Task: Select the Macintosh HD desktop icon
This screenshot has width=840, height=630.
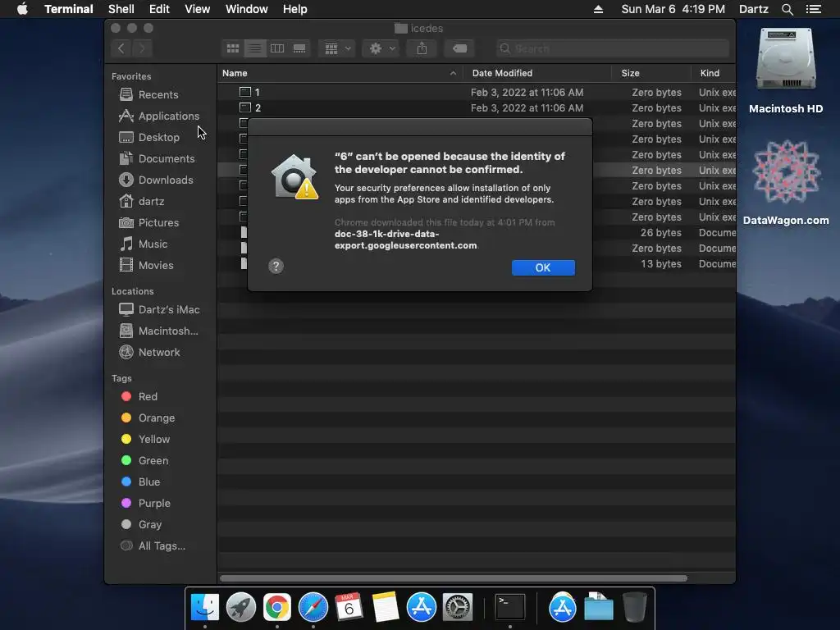Action: pos(786,71)
